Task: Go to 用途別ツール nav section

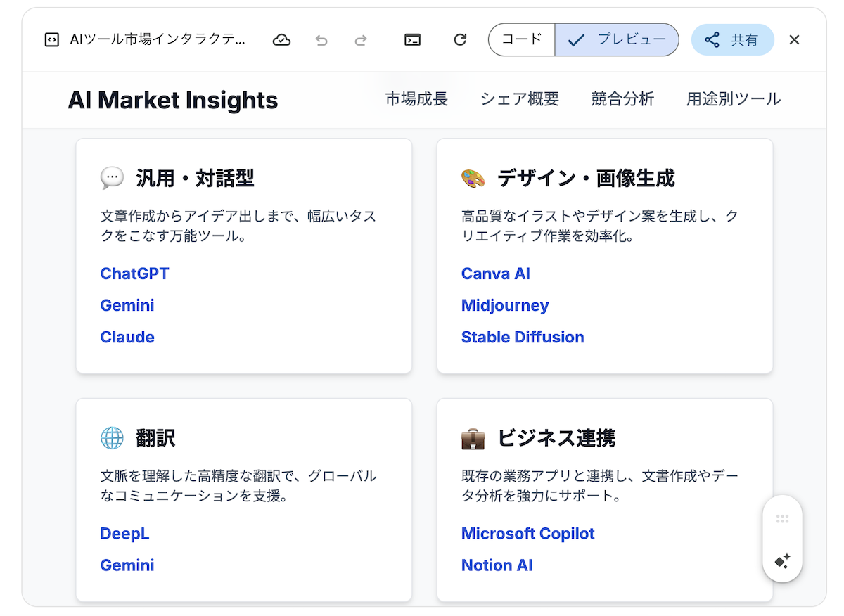Action: tap(734, 99)
